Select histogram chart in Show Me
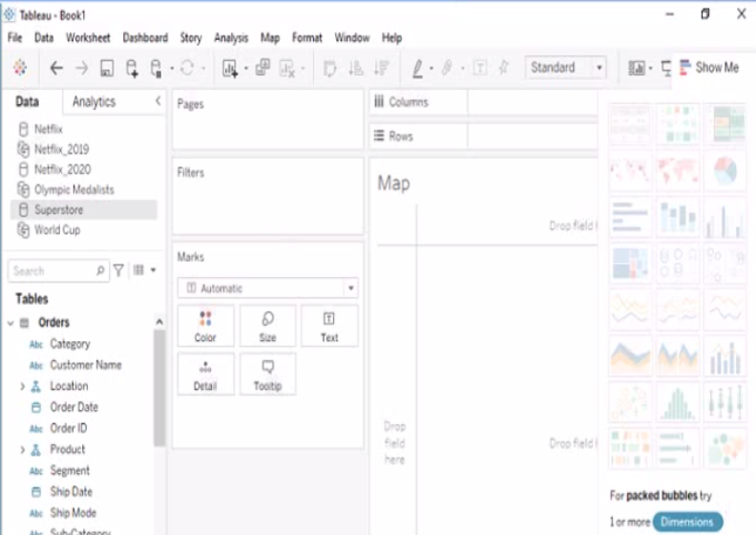Image resolution: width=756 pixels, height=535 pixels. click(x=679, y=402)
